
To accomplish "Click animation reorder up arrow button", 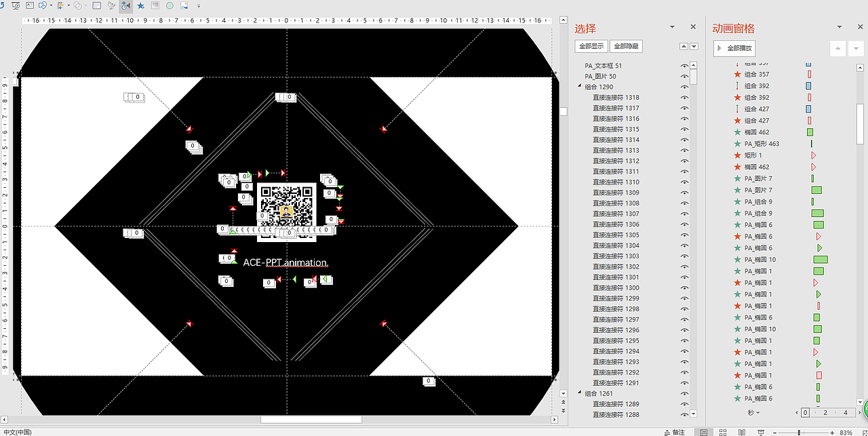I will coord(837,48).
